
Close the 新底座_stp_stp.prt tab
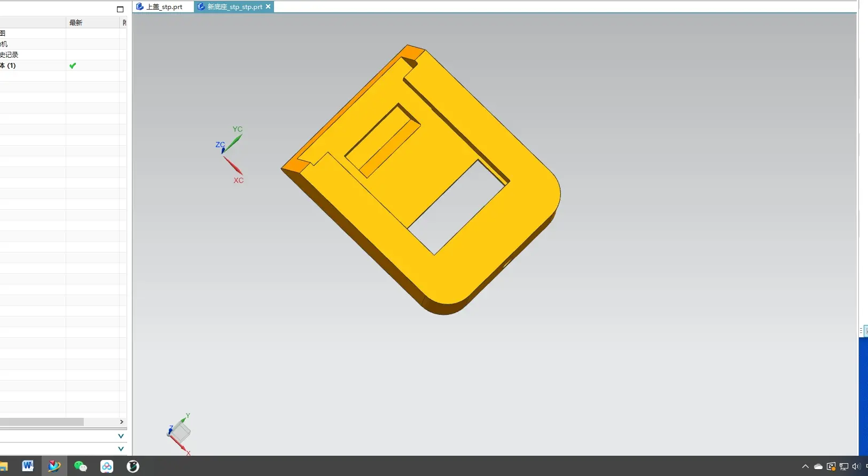click(268, 6)
